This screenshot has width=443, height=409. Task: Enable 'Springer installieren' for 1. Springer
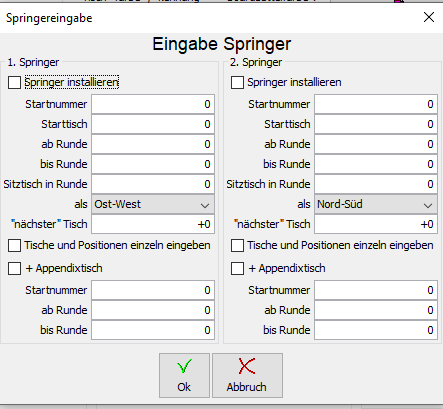click(x=14, y=82)
